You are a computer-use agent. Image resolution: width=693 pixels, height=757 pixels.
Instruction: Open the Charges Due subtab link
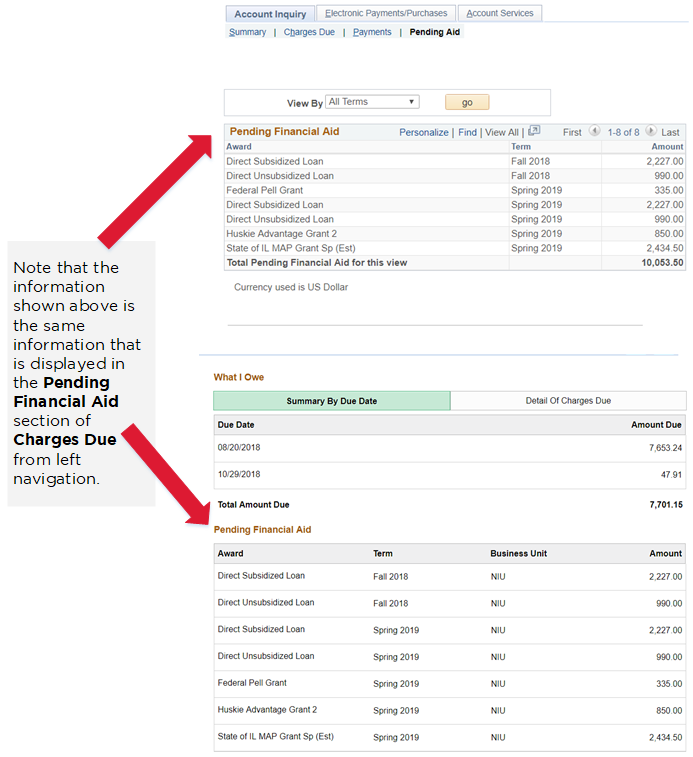[x=309, y=32]
